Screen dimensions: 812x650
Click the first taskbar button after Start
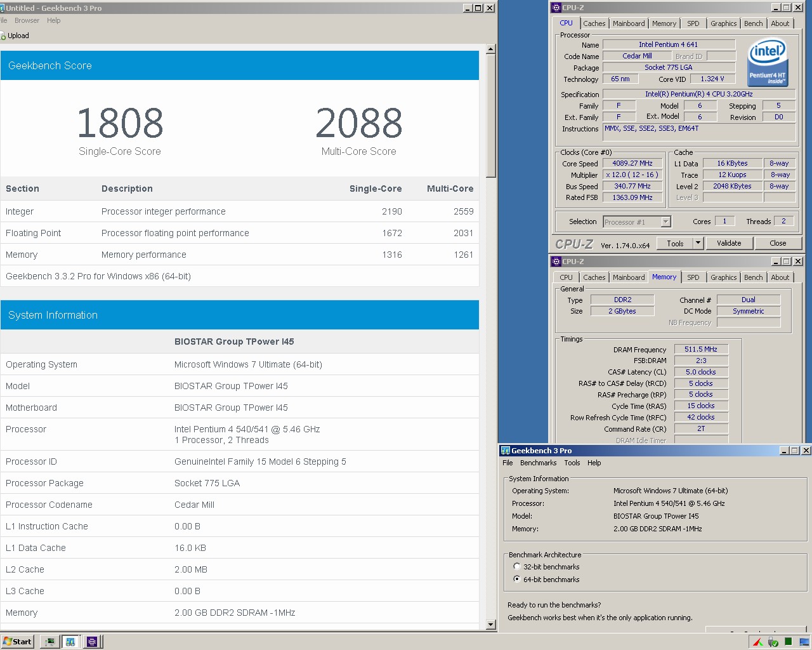49,642
